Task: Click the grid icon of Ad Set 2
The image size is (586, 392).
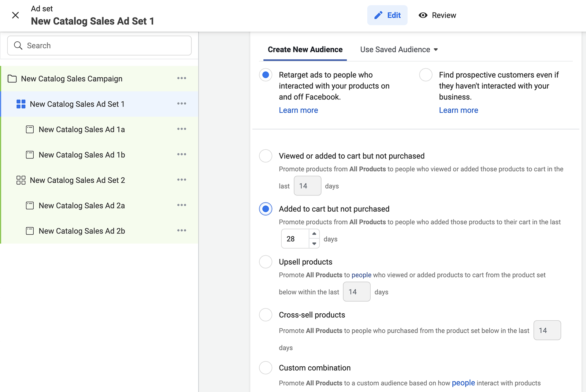Action: [x=21, y=180]
